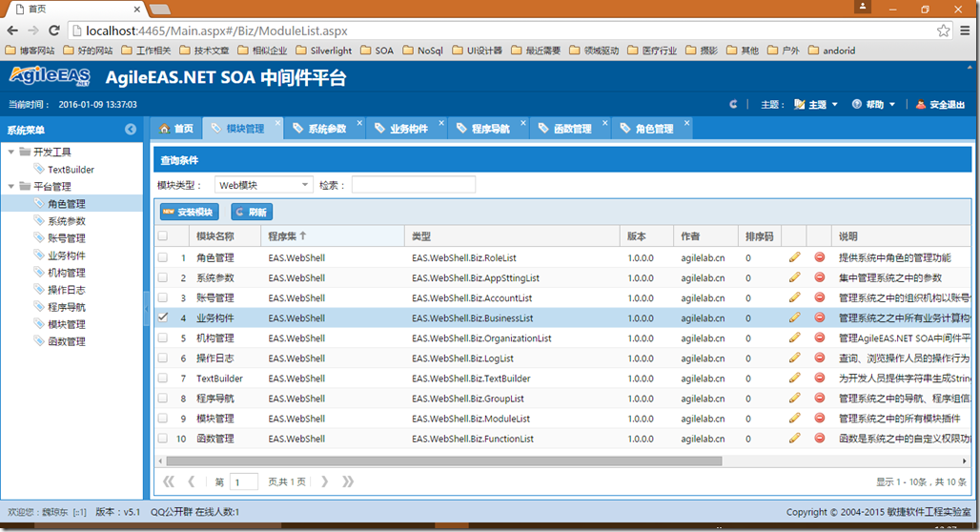This screenshot has width=980, height=532.
Task: Edit the 业务构件 module row
Action: pos(794,317)
